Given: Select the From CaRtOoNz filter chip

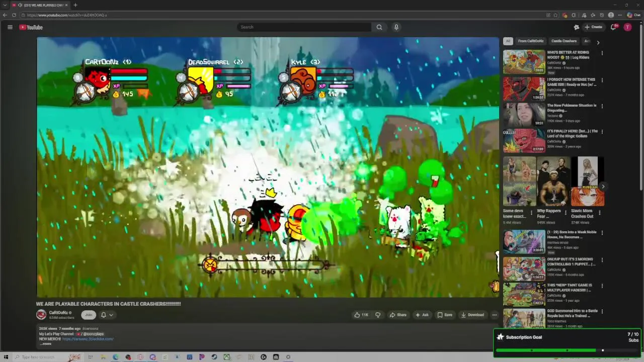Looking at the screenshot, I should 531,41.
